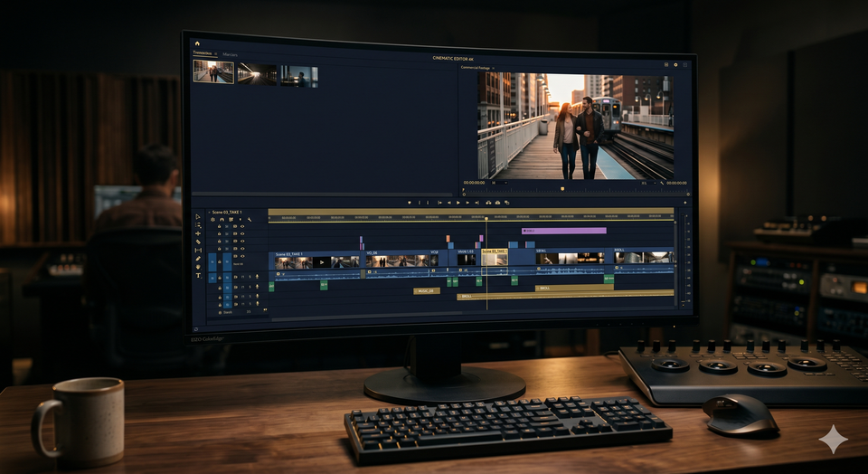The image size is (868, 474).
Task: Select the Commercial Footage monitor tab
Action: click(x=476, y=68)
